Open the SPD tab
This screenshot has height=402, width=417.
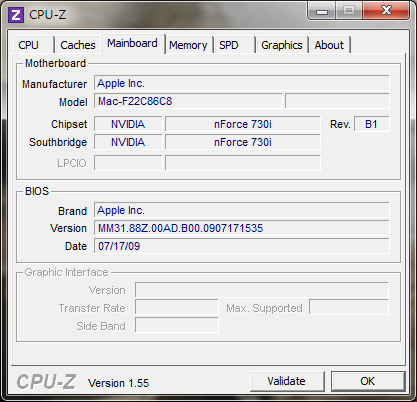[235, 45]
